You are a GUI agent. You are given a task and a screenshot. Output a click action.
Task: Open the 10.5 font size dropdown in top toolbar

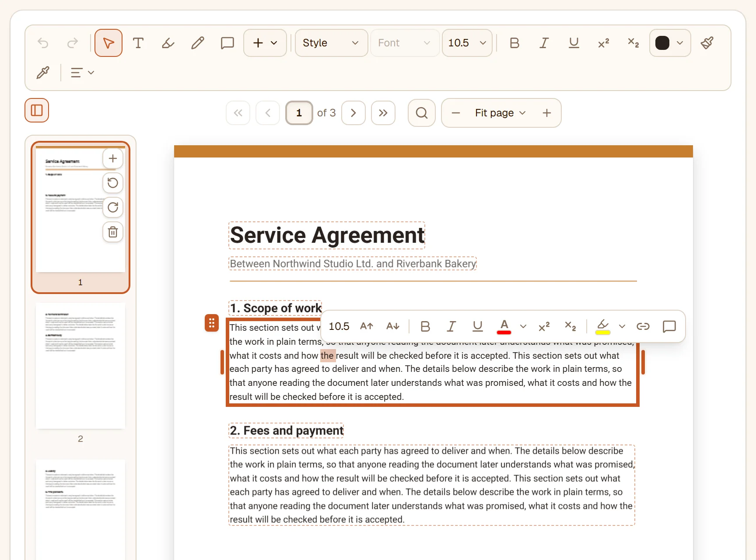[467, 43]
